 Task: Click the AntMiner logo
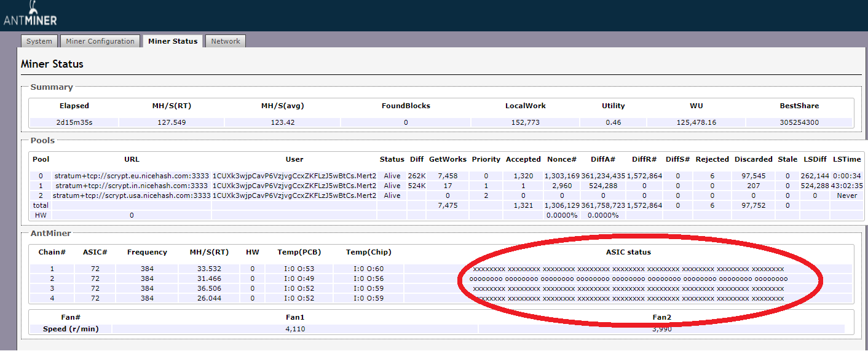pyautogui.click(x=30, y=15)
